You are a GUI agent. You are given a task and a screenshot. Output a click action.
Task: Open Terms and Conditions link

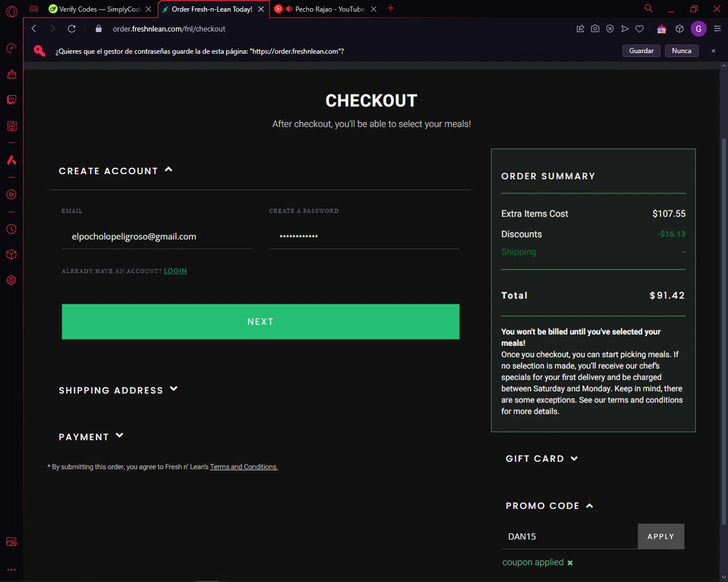[x=244, y=467]
